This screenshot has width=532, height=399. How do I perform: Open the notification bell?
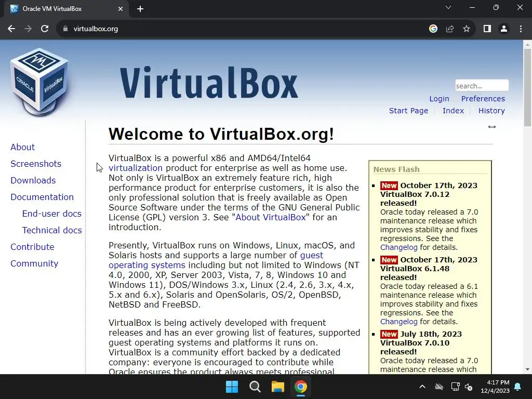518,387
